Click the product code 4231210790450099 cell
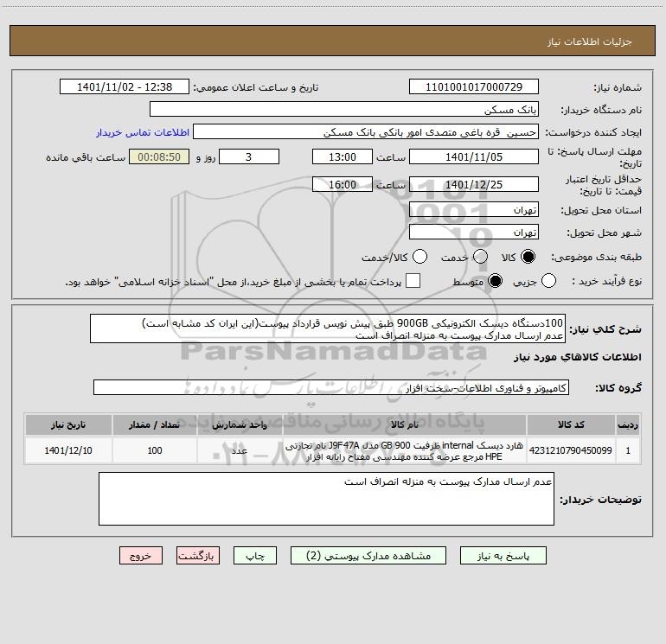Viewport: 666px width, 644px height. pos(571,450)
